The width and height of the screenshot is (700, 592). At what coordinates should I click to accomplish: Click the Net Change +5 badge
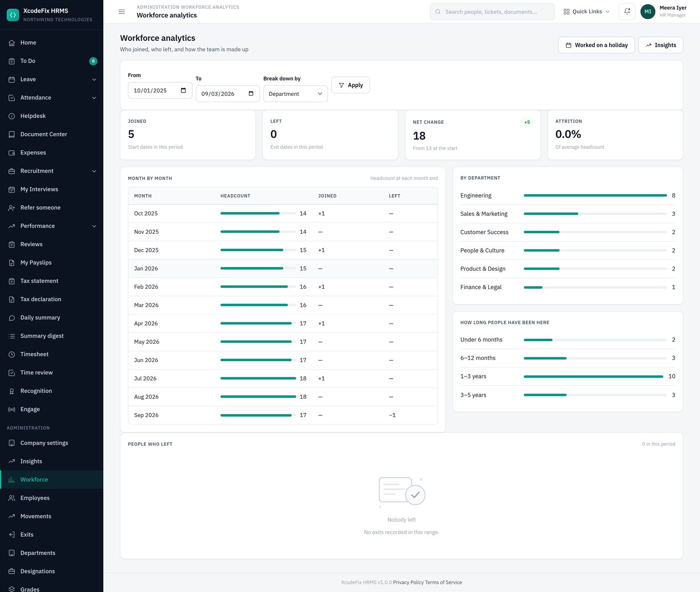(x=527, y=122)
